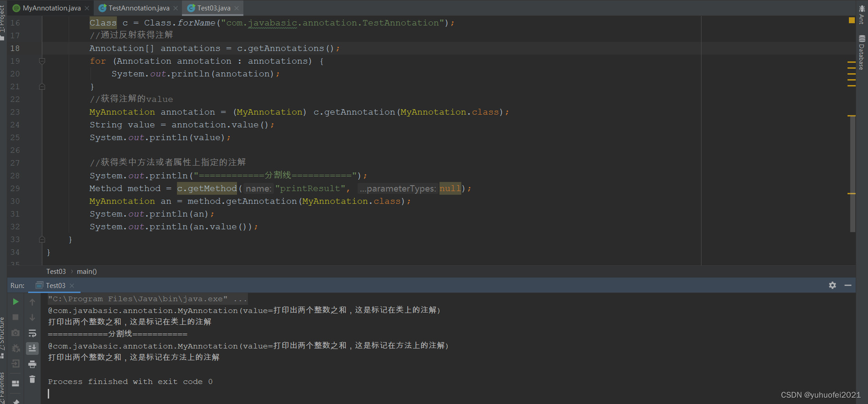The width and height of the screenshot is (868, 404).
Task: Click the c.getMethod call on line 29
Action: click(207, 188)
